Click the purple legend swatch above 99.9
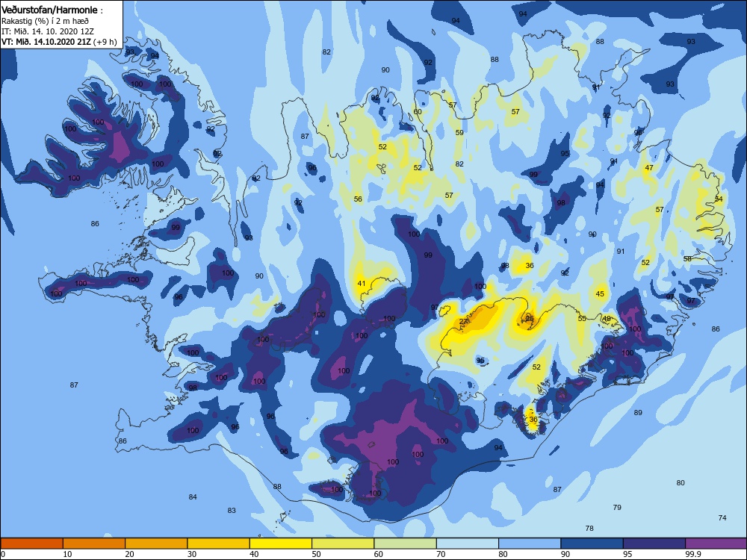The width and height of the screenshot is (747, 560). pos(716,544)
